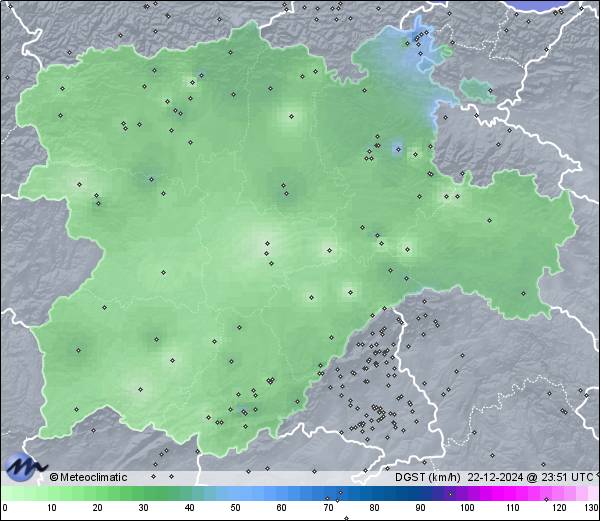This screenshot has width=600, height=521.
Task: Pick the light blue color above 50 on scale
Action: click(x=235, y=494)
